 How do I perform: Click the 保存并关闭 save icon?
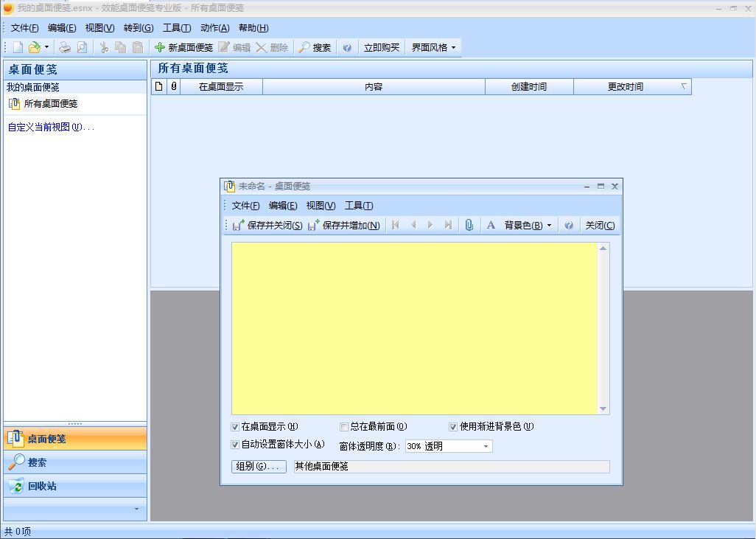238,225
